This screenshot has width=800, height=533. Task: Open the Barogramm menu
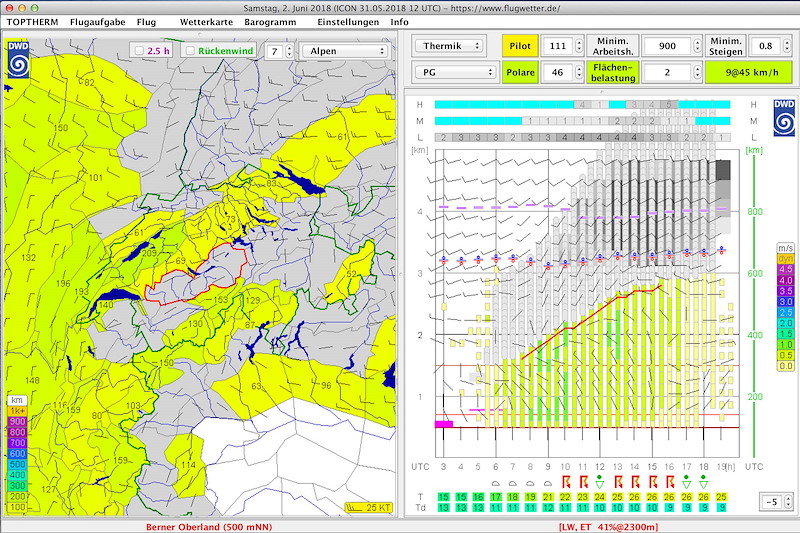pos(270,22)
